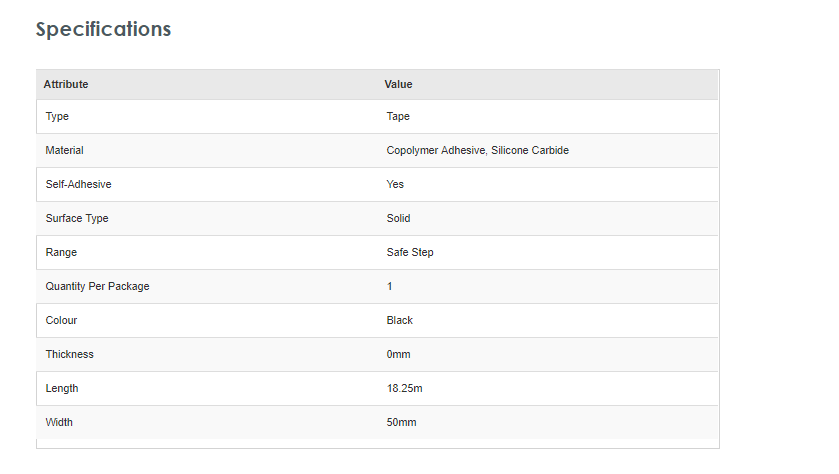
Task: Click the Solid surface type value
Action: 398,218
